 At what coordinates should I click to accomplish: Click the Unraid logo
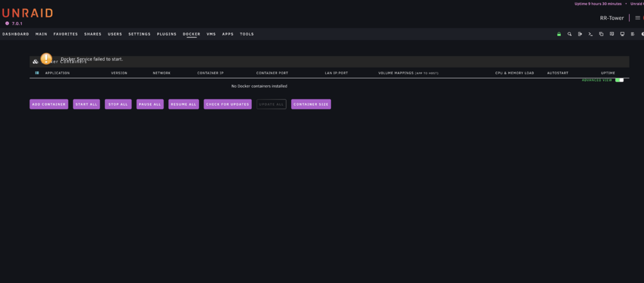click(x=28, y=13)
